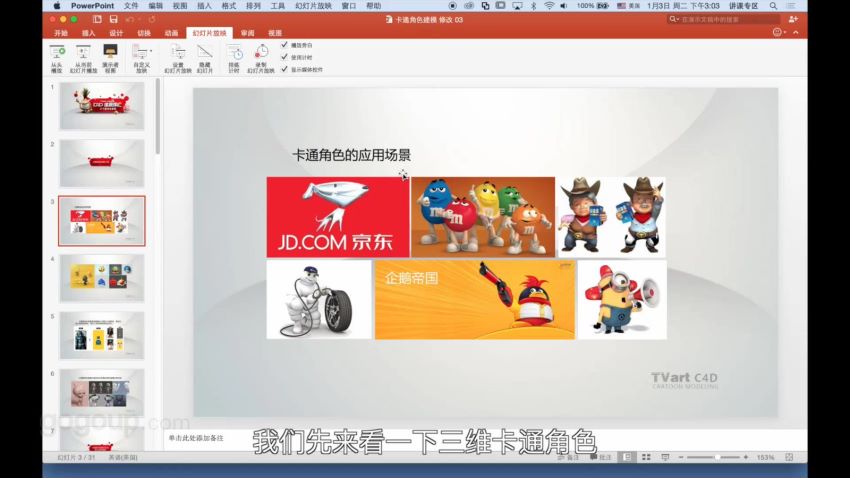
Task: Toggle Play Narrations (播放旁白) checkbox
Action: 285,45
